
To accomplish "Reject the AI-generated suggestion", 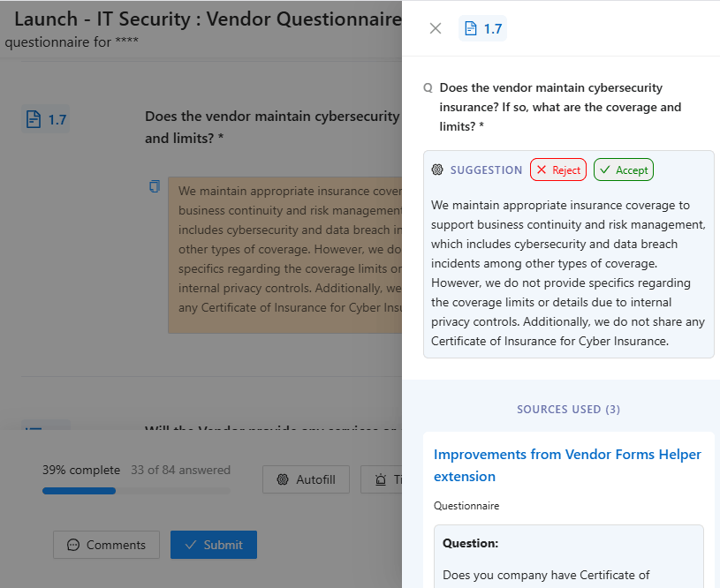I will pos(557,170).
